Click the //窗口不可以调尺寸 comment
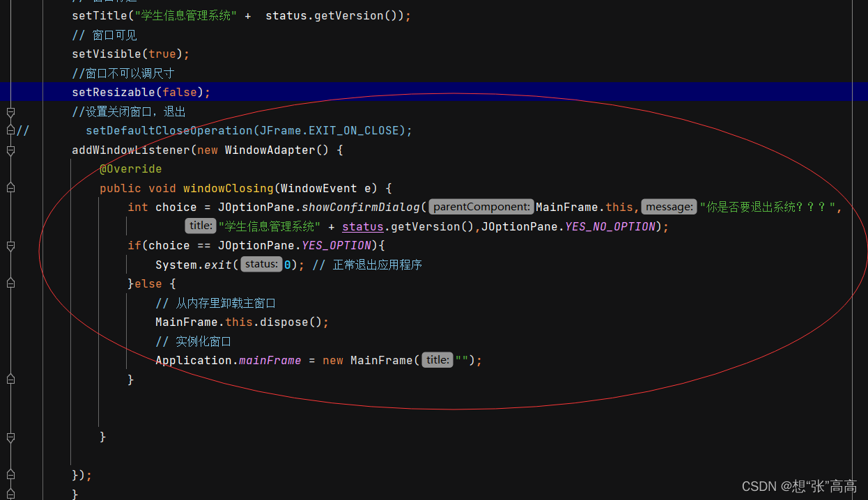This screenshot has height=500, width=868. coord(123,73)
